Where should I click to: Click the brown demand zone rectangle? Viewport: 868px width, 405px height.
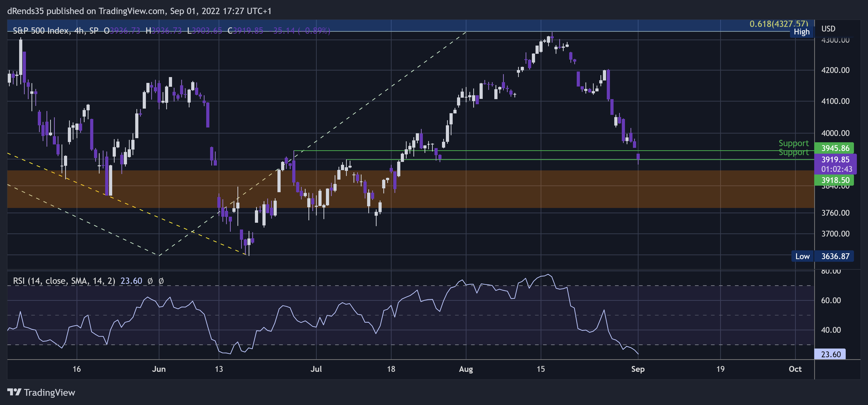[411, 189]
